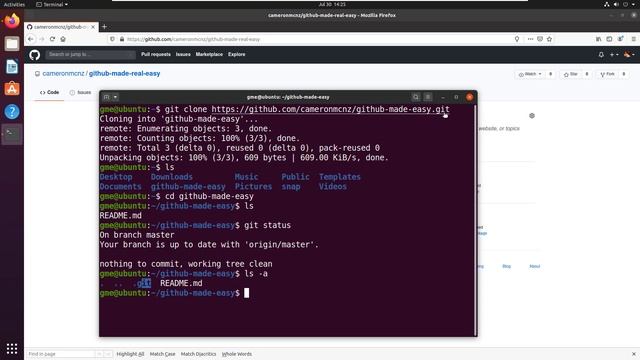Focus the Find in page field

(x=60, y=354)
